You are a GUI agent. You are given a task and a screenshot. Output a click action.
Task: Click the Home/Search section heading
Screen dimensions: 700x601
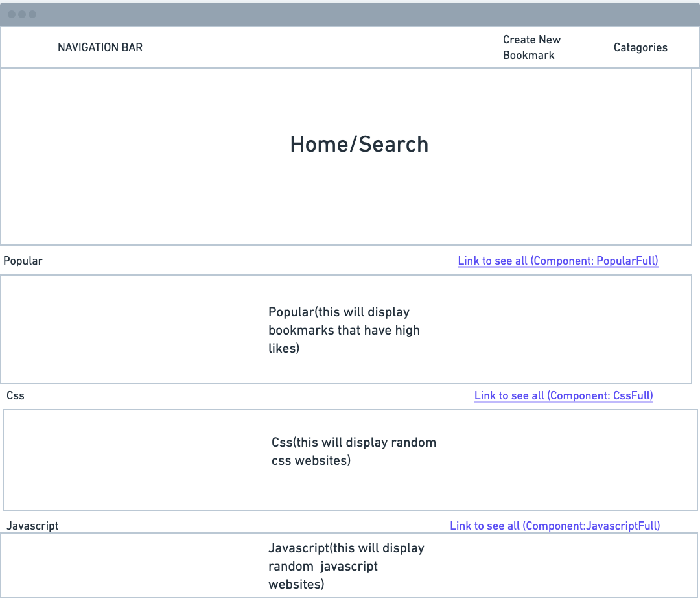pyautogui.click(x=360, y=144)
